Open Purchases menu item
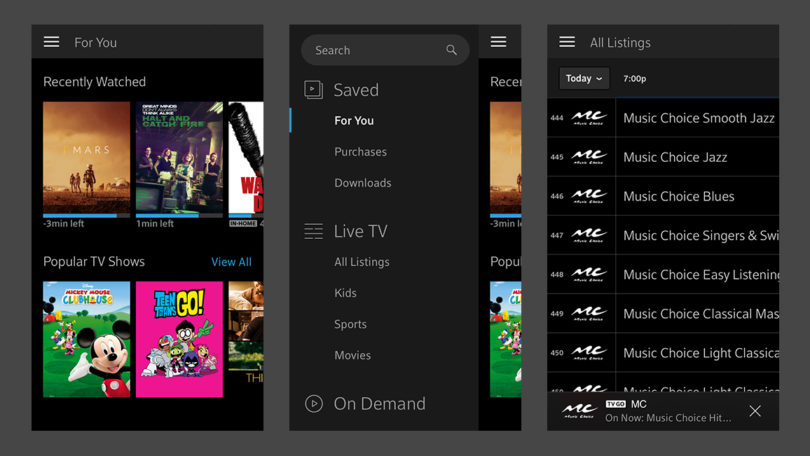 (x=361, y=152)
